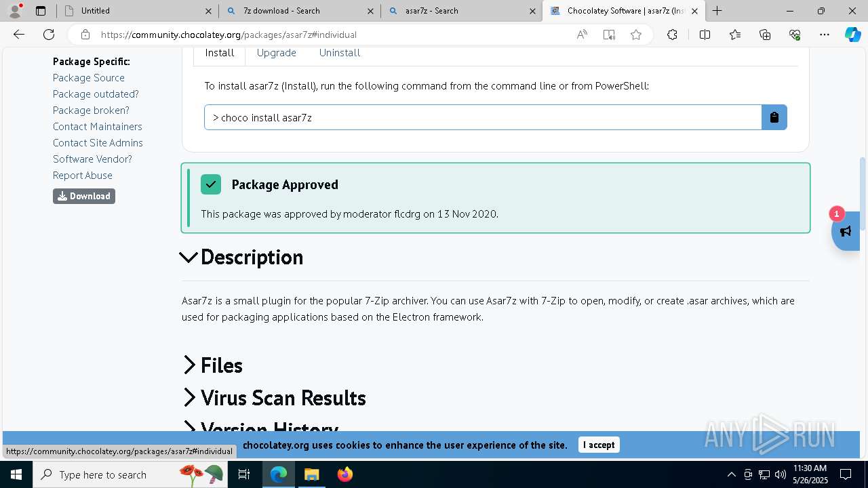This screenshot has height=488, width=868.
Task: Collapse the Description section
Action: (x=241, y=258)
